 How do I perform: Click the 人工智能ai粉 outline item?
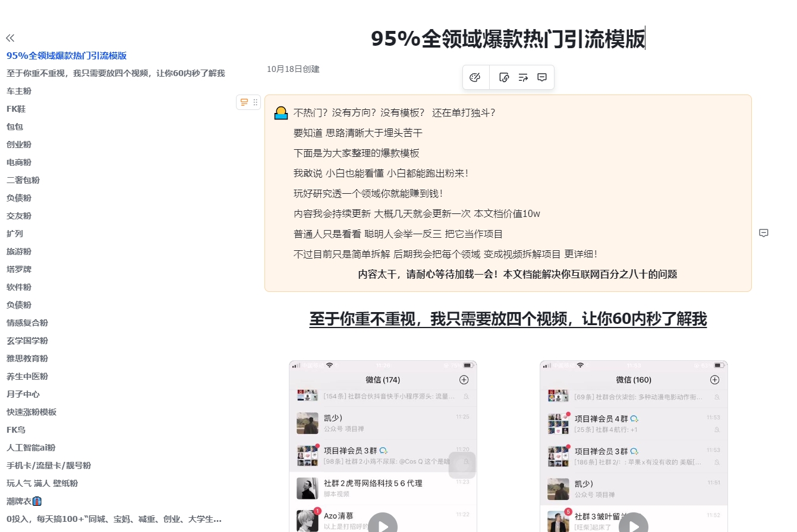(x=30, y=448)
